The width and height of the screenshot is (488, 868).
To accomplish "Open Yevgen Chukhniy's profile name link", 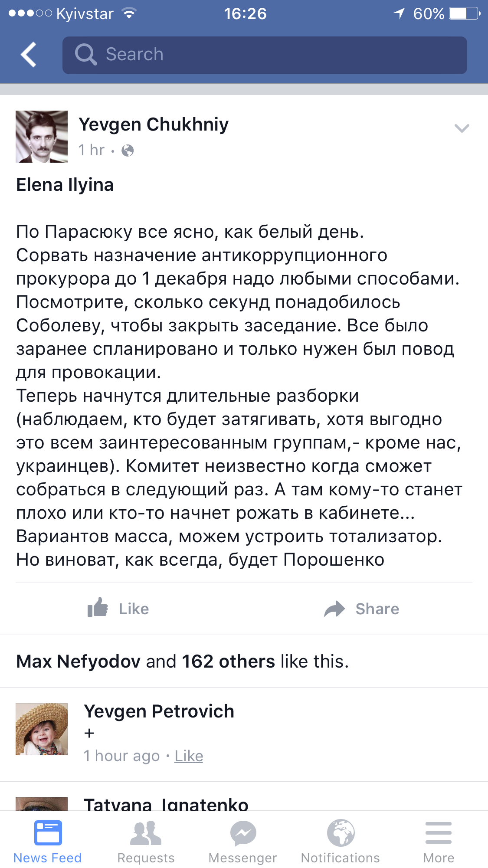I will tap(154, 124).
